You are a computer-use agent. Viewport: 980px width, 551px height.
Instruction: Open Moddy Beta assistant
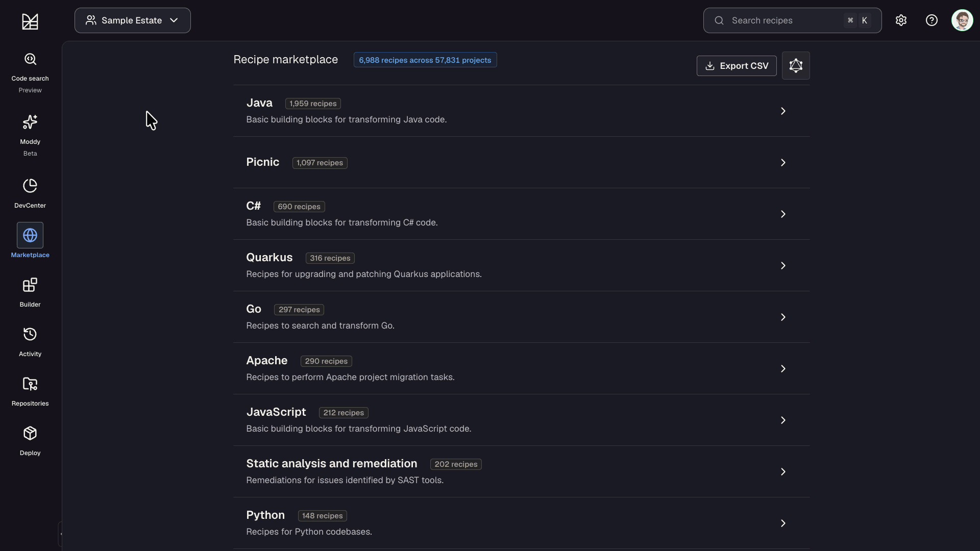click(30, 135)
